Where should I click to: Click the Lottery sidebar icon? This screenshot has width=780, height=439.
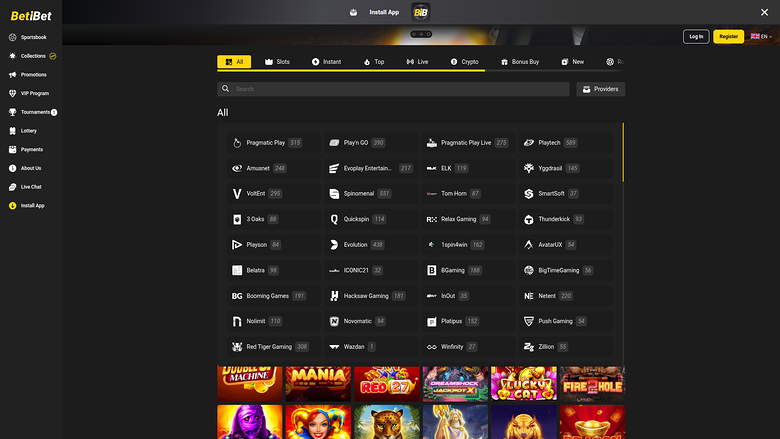coord(13,130)
